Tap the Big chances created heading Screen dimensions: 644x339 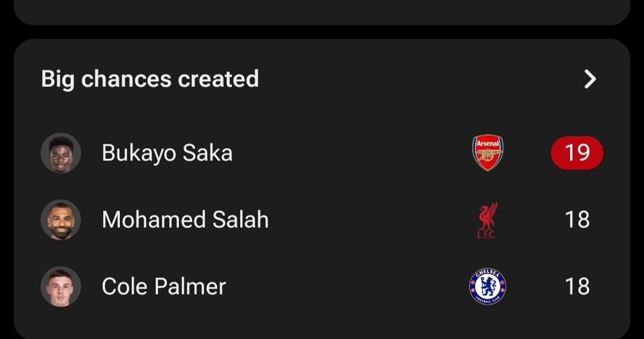pos(150,79)
